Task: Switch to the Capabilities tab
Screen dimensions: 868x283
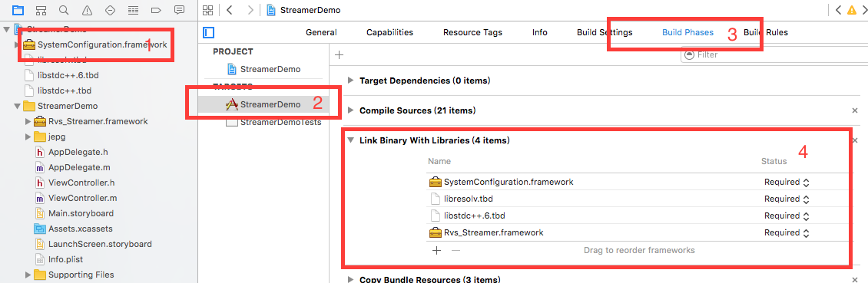Action: 389,33
